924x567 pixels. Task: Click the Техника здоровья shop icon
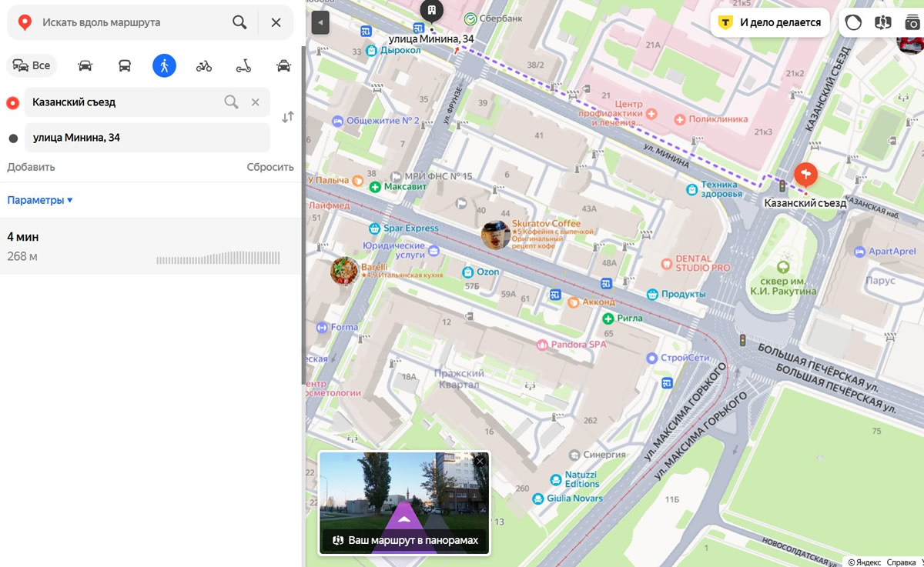(692, 188)
